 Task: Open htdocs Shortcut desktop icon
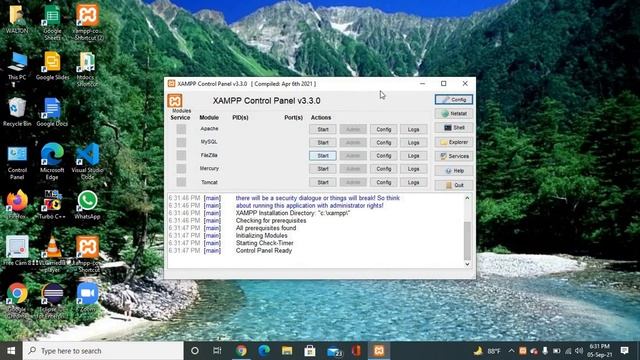coord(87,69)
